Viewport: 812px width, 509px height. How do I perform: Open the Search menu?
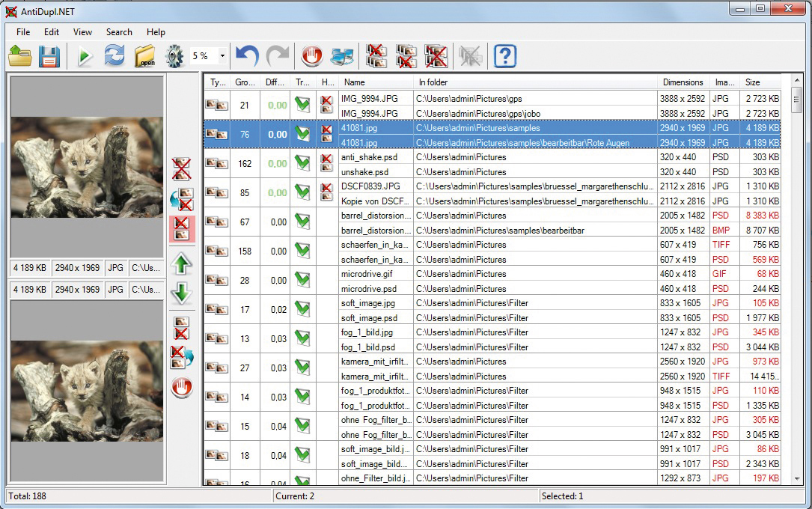click(119, 32)
